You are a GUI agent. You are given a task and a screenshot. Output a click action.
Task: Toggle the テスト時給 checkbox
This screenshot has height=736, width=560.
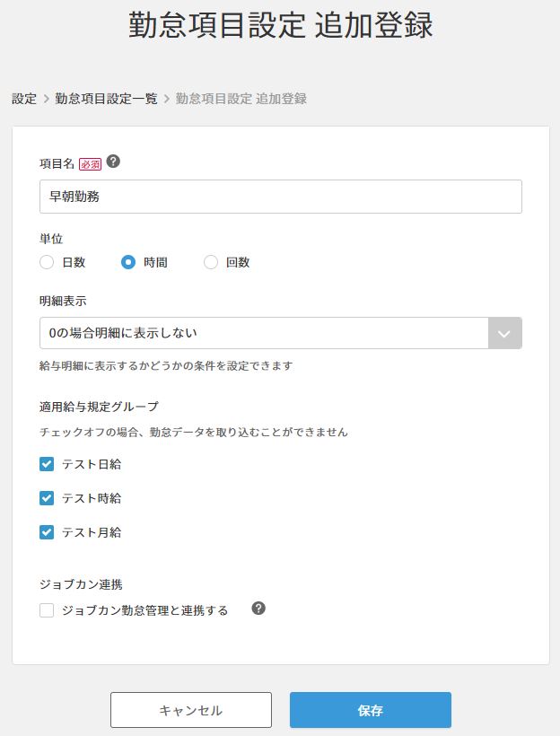[48, 498]
